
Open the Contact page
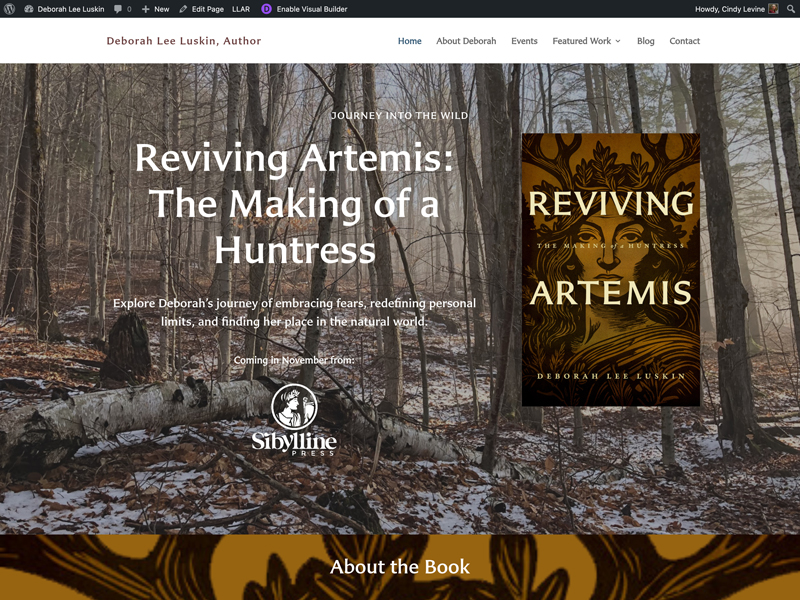click(684, 41)
